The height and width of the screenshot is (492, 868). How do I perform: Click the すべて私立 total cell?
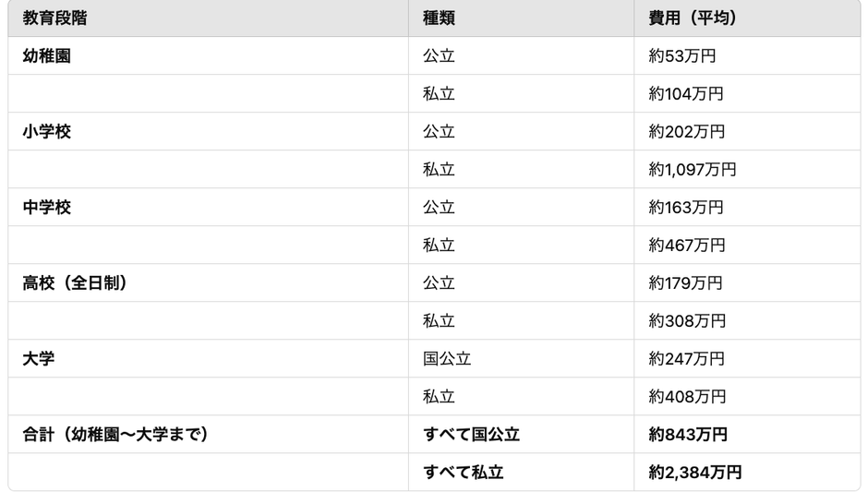[464, 473]
